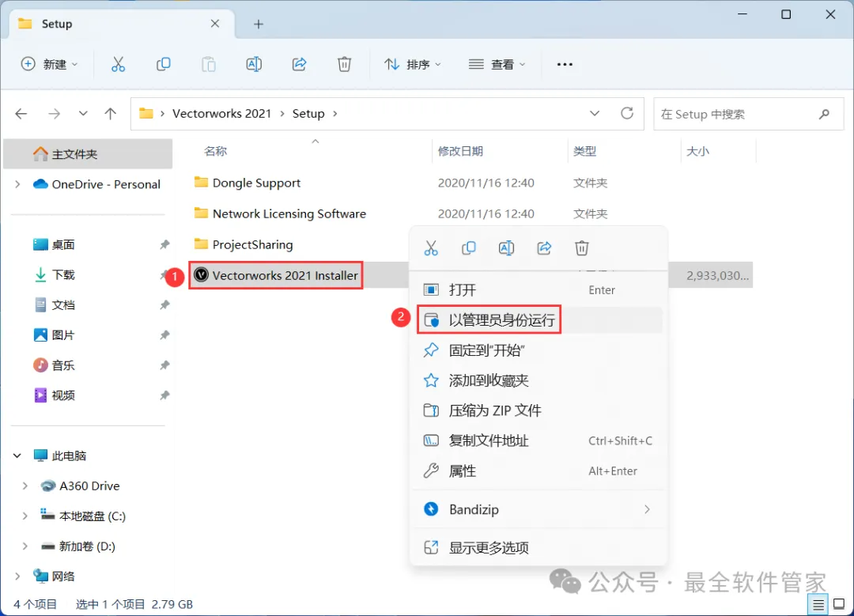Switch to details view in the status bar
This screenshot has height=616, width=854.
(818, 604)
